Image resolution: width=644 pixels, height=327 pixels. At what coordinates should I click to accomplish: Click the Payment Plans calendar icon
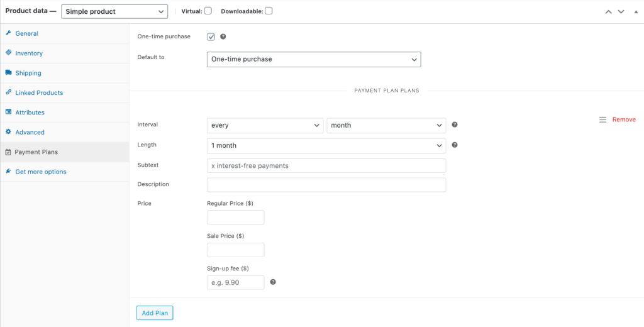point(8,152)
